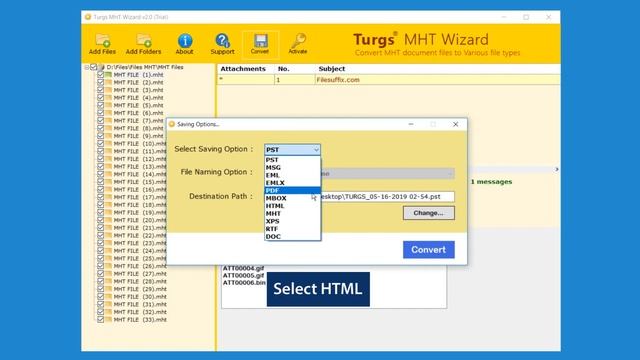
Task: Select PST in the saving option list
Action: (x=292, y=160)
